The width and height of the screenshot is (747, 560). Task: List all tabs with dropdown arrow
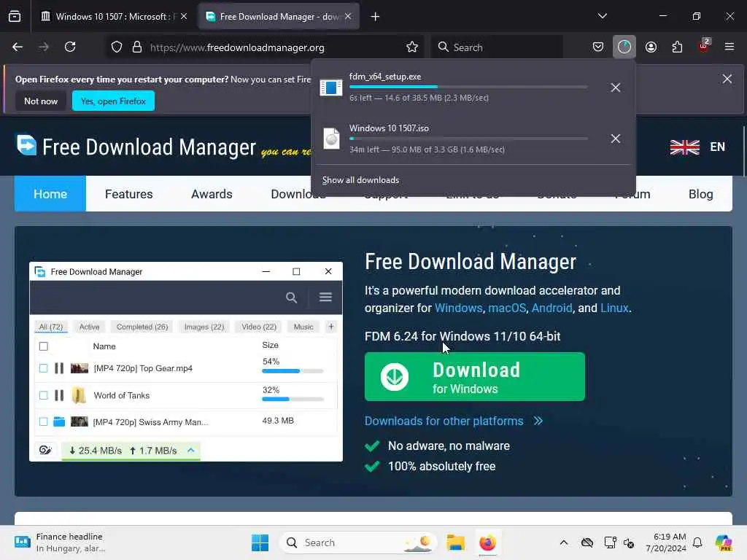tap(602, 16)
